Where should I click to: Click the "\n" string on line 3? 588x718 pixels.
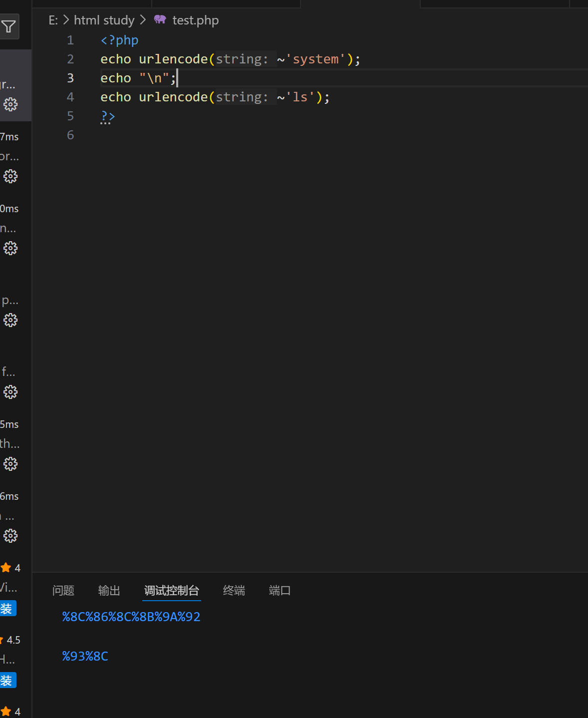[x=154, y=78]
